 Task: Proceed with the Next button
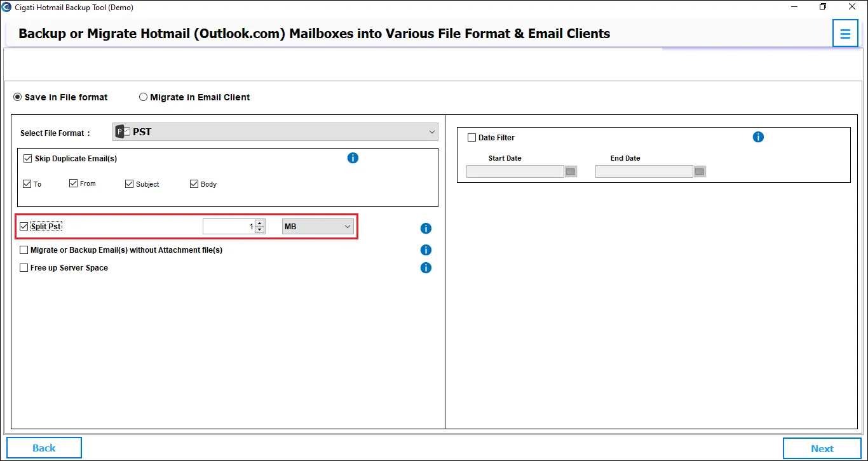click(822, 448)
